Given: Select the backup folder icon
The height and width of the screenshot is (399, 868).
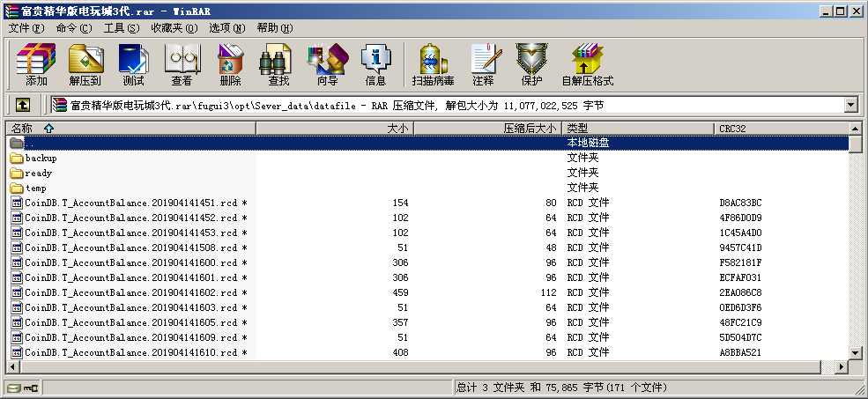Looking at the screenshot, I should point(17,159).
